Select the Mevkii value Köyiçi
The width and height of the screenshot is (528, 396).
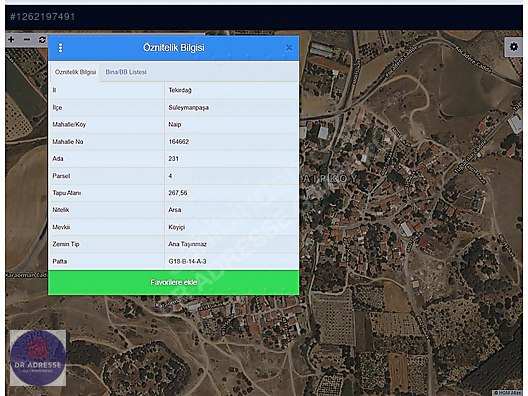[x=231, y=227]
